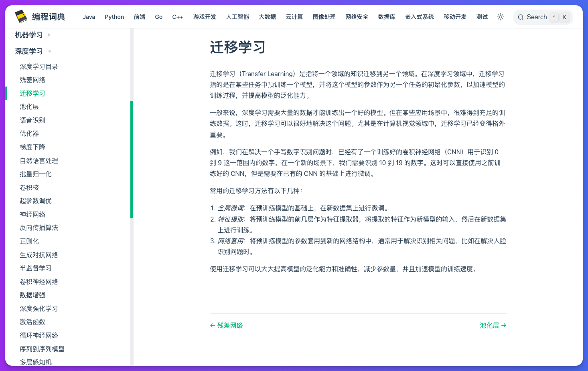588x371 pixels.
Task: Expand the 机器学习 section
Action: 28,34
